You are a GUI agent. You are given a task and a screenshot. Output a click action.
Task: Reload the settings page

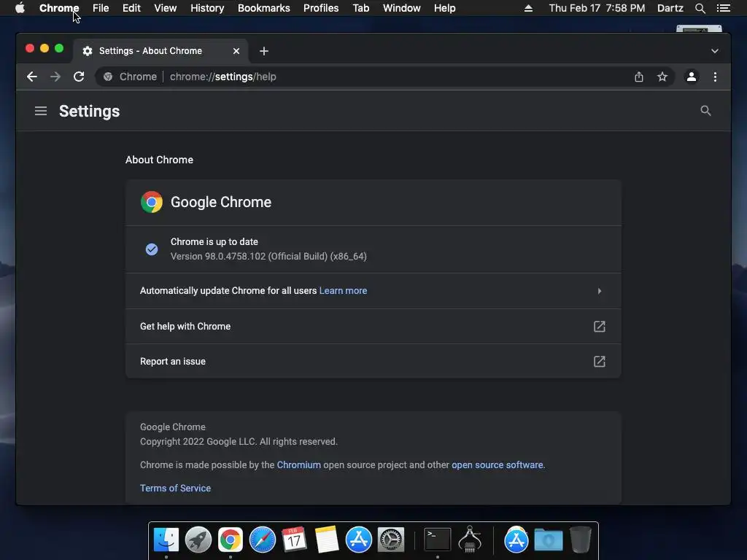[x=79, y=77]
